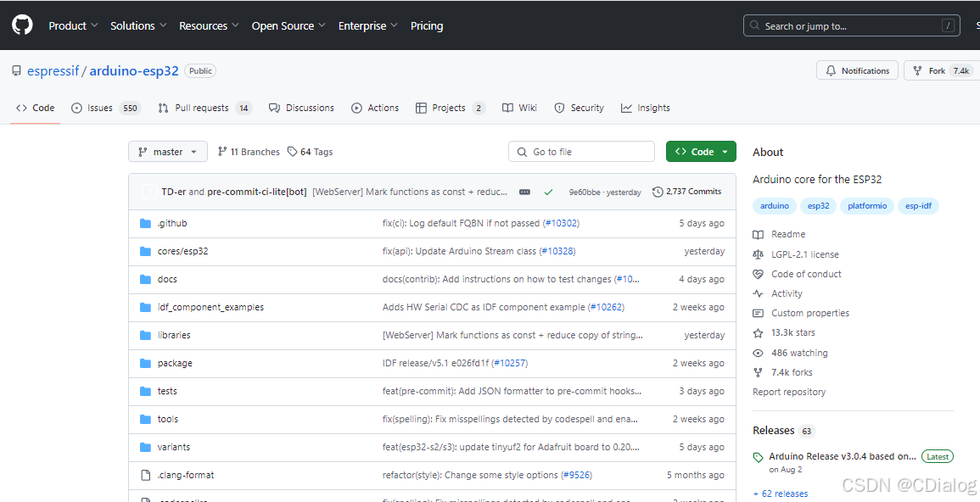
Task: Open the Code of conduct link
Action: 798,274
